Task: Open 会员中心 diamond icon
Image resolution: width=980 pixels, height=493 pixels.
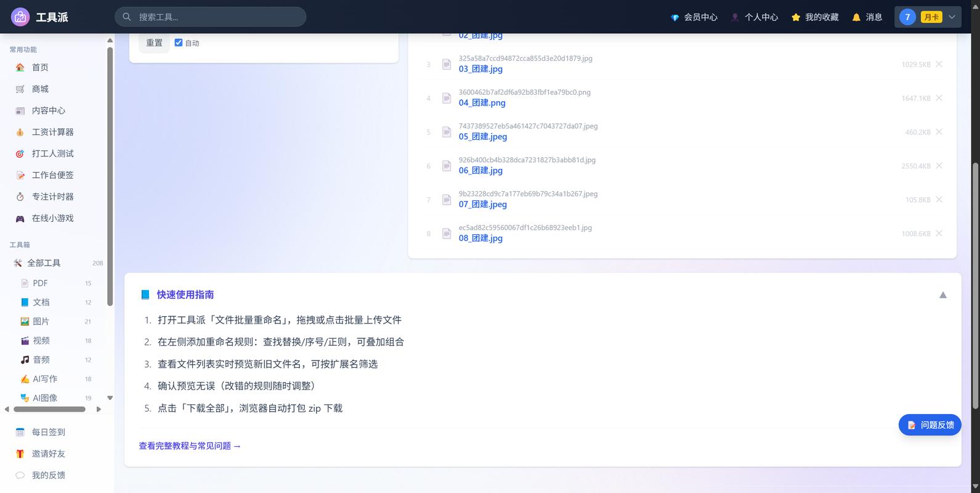Action: (x=674, y=17)
